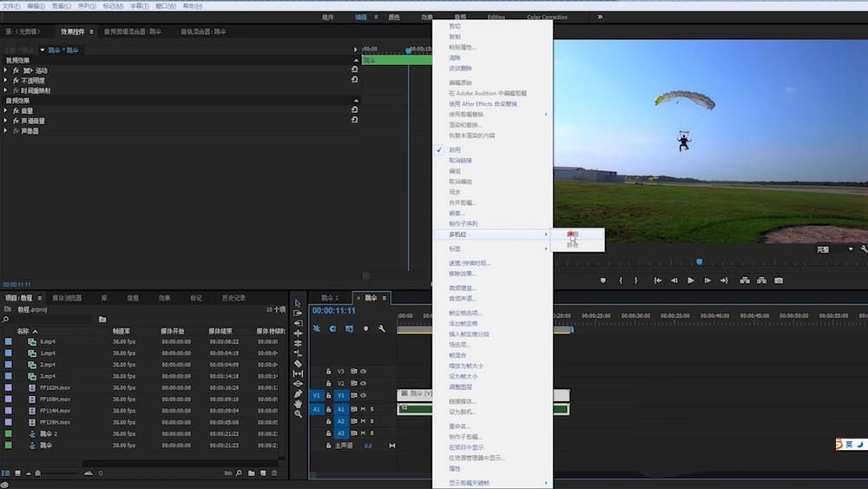Select the Razor tool in the tools panel
Screen dimensions: 868x489
298,363
